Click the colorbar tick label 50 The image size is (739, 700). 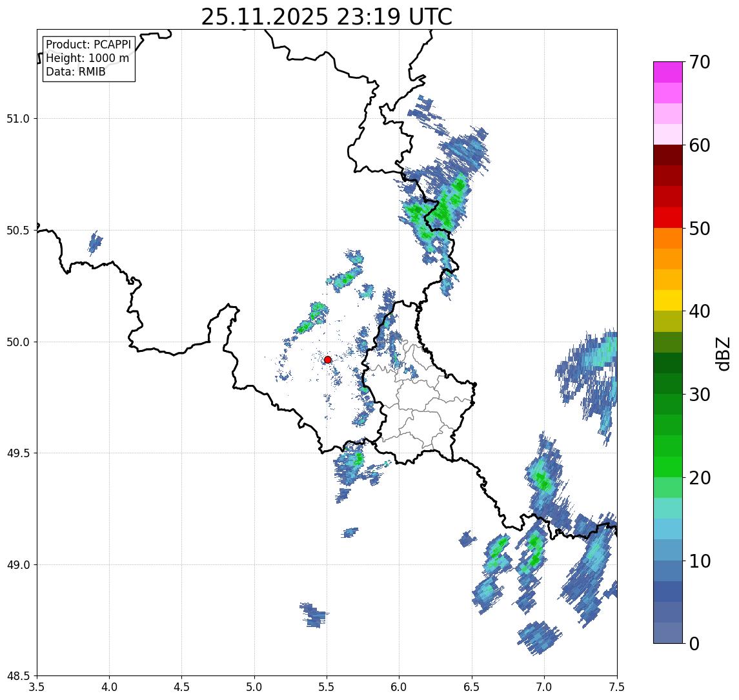(700, 229)
